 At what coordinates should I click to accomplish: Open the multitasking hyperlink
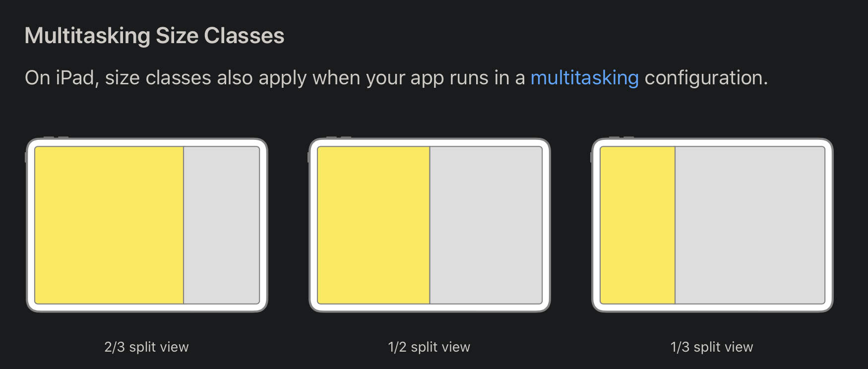(x=584, y=78)
